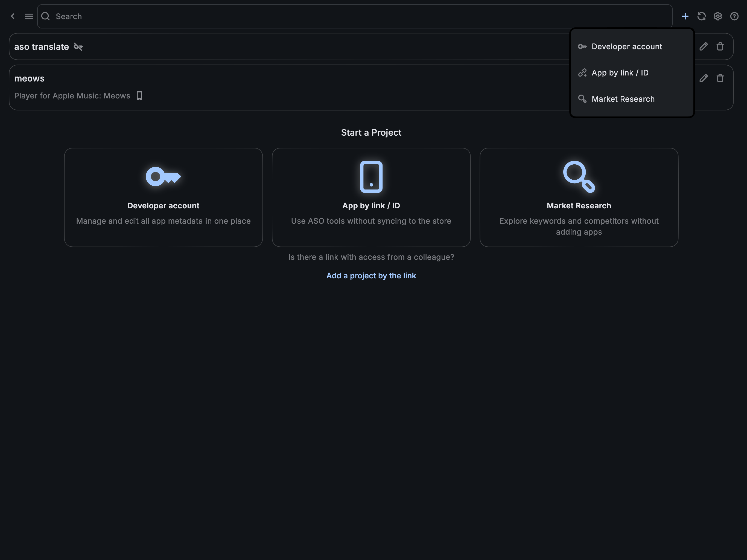Click the plus add-project icon
The width and height of the screenshot is (747, 560).
pos(685,16)
